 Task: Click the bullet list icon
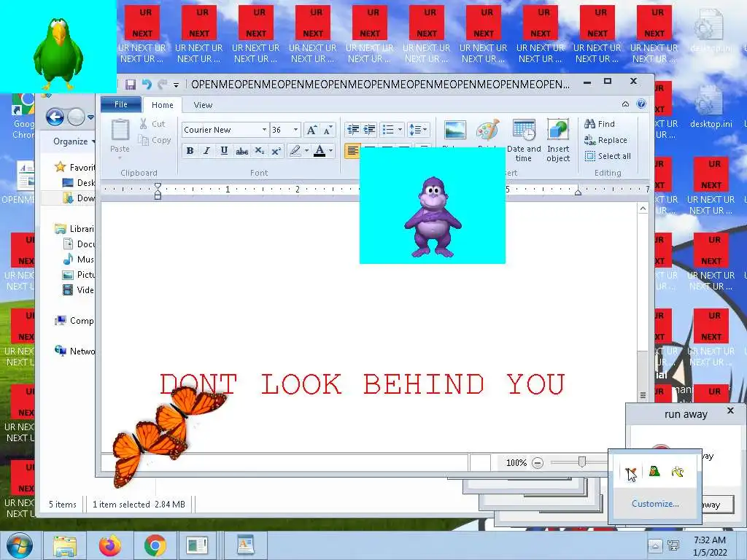[388, 130]
